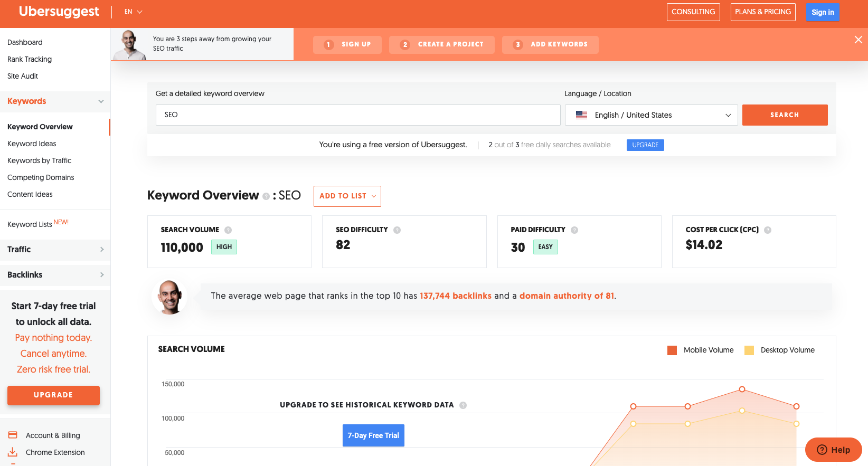Click the 7-Day Free Trial button
This screenshot has height=466, width=868.
tap(373, 435)
